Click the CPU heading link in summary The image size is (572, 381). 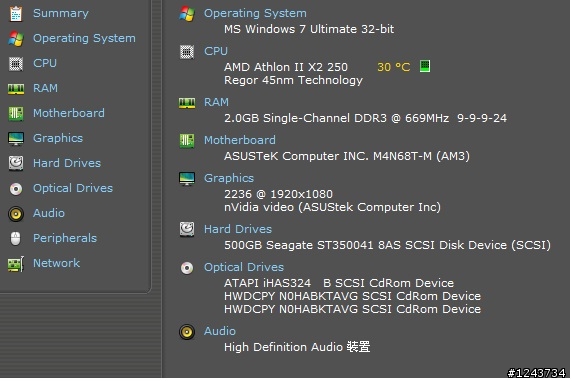216,51
